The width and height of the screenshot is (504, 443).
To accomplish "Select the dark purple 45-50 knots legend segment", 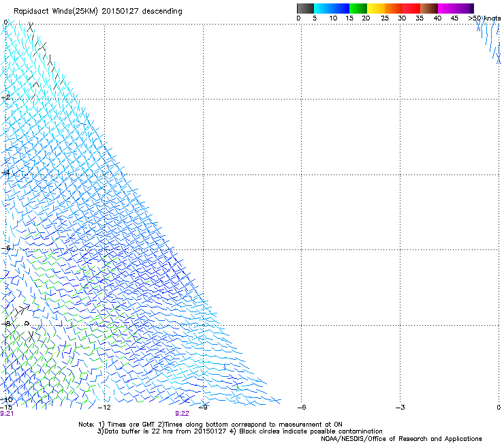I will 464,8.
